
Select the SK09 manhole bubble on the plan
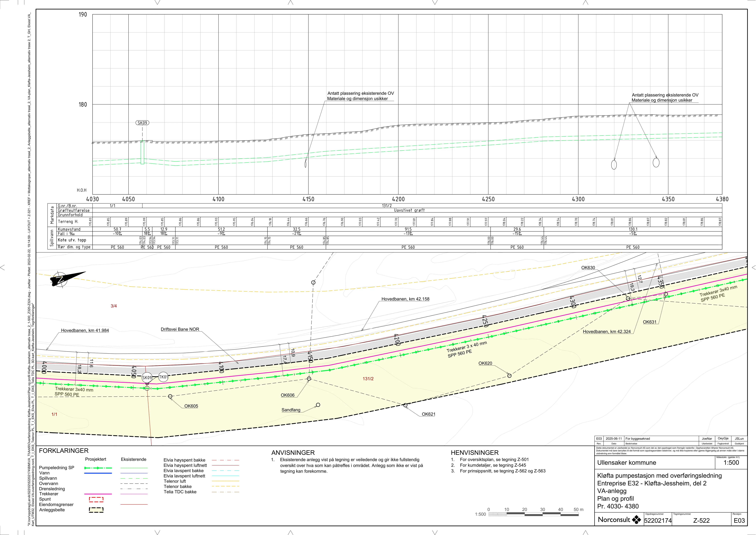tap(147, 378)
